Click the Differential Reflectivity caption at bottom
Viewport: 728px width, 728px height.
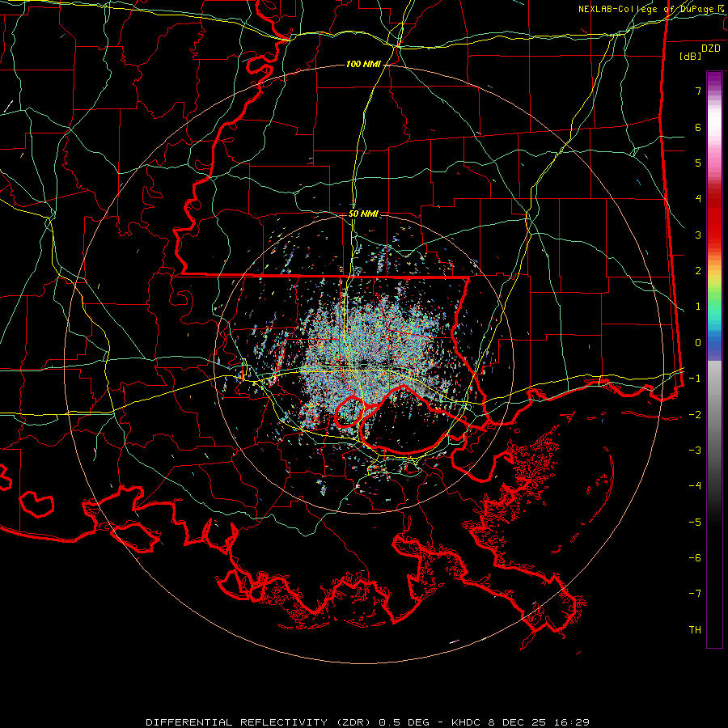[x=367, y=722]
